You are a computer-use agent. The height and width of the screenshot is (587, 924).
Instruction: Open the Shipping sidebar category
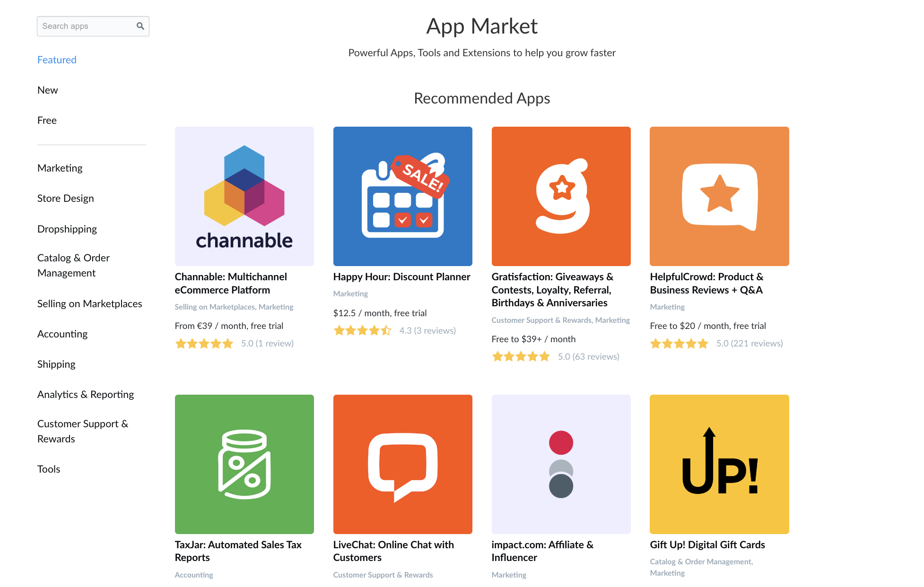(x=56, y=364)
